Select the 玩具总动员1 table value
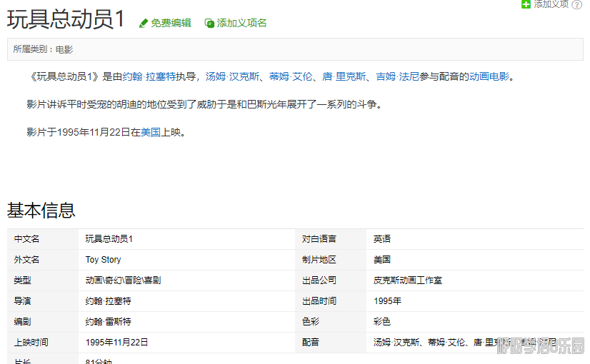Image resolution: width=590 pixels, height=364 pixels. (x=109, y=239)
